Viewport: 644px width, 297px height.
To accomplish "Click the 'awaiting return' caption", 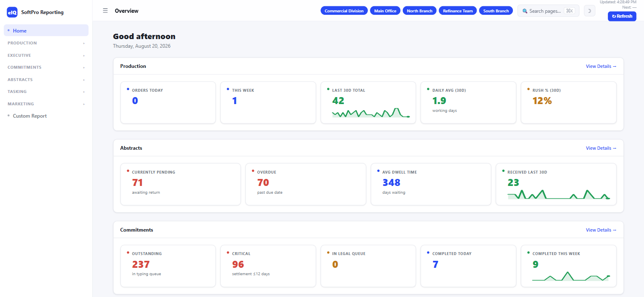I will (146, 193).
